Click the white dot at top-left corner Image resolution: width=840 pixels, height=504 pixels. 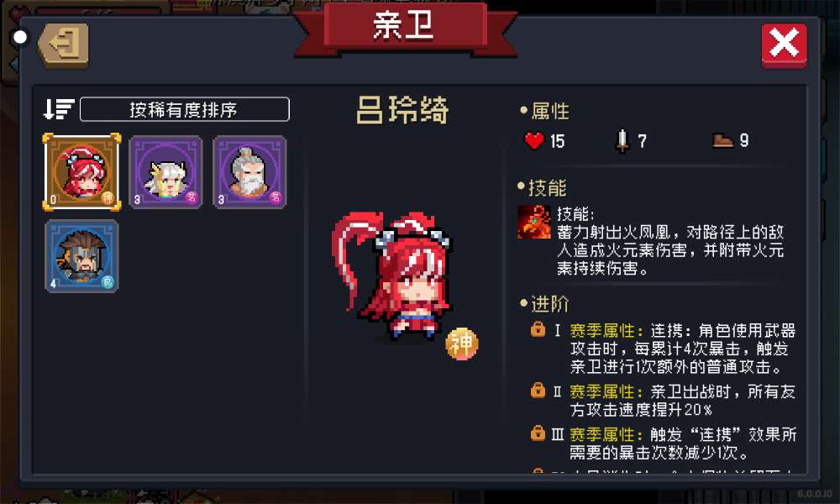point(20,38)
